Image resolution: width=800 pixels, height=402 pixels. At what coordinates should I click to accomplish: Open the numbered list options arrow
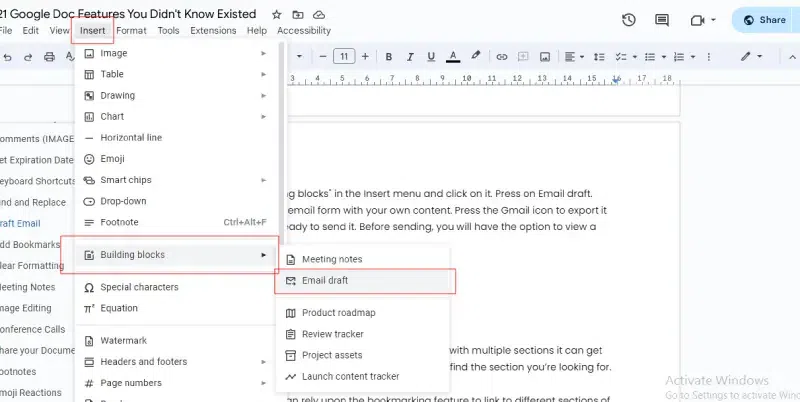click(x=693, y=57)
